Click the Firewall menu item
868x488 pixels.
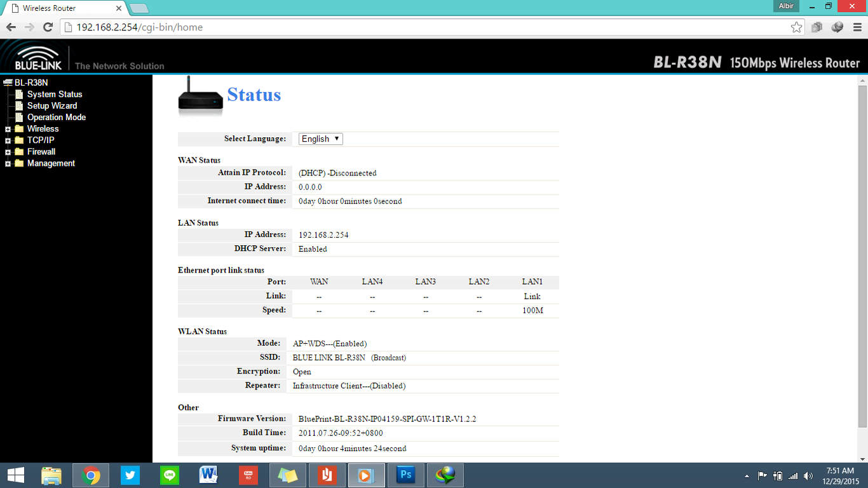tap(41, 151)
